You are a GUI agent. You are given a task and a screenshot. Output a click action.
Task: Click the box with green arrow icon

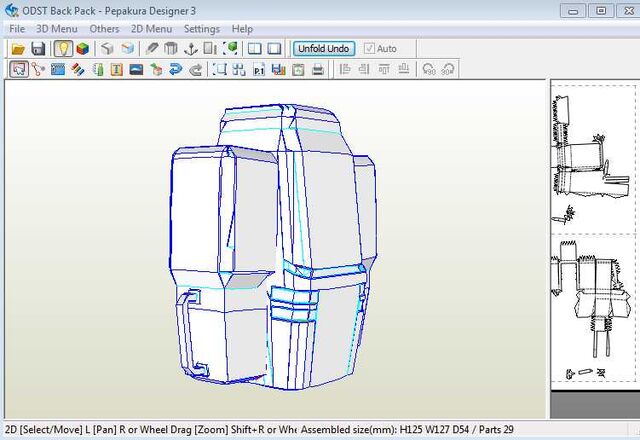point(156,69)
